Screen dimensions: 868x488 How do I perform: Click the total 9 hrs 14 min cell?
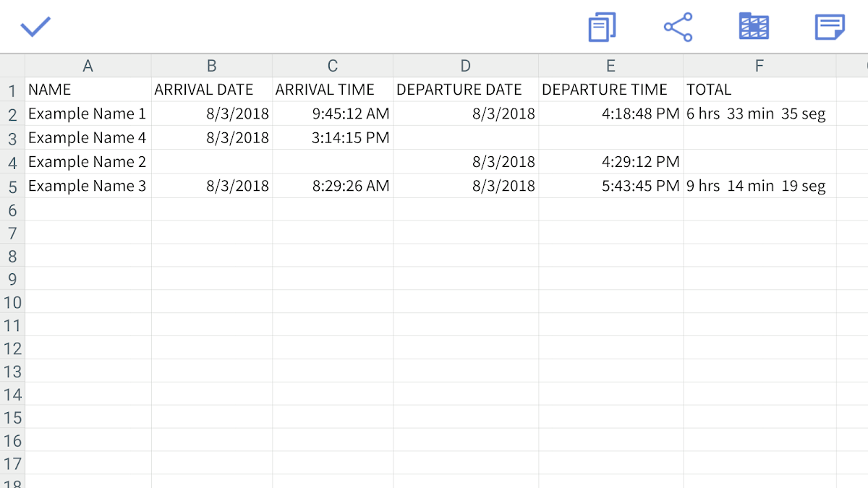click(759, 186)
